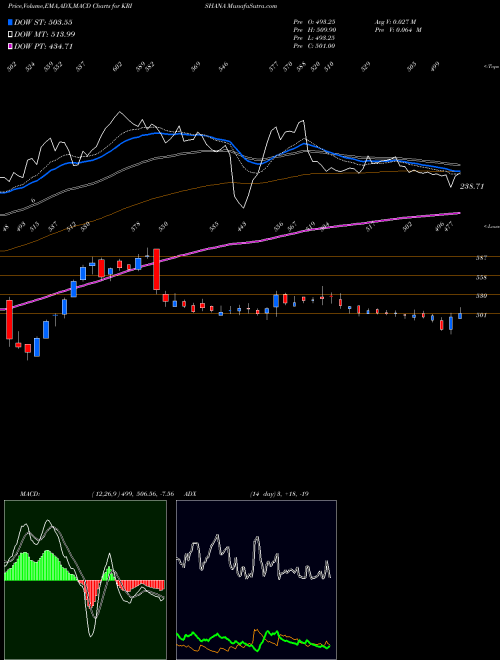Select the 'DOW MT: 513.99' legend text
This screenshot has height=660, width=500.
pos(45,35)
